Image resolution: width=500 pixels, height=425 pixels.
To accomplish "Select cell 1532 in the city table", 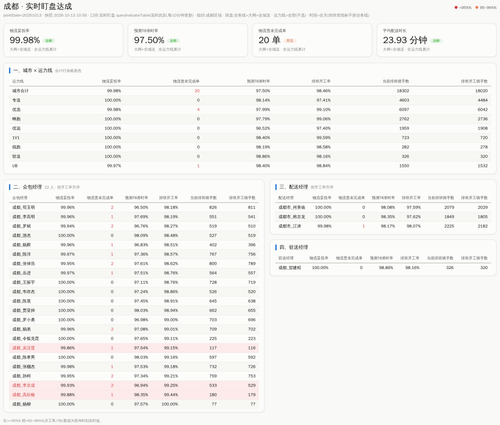I will pyautogui.click(x=483, y=166).
